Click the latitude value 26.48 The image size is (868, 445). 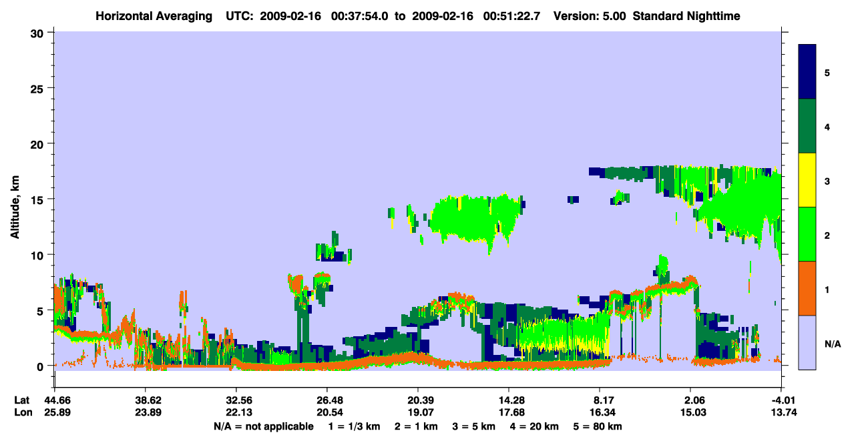click(x=327, y=400)
